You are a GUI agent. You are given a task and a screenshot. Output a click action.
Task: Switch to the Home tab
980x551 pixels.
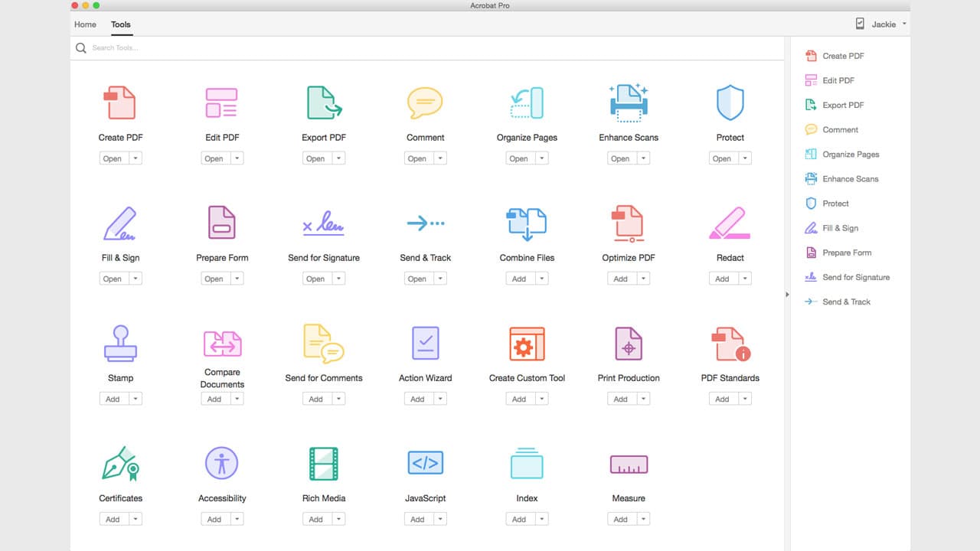tap(84, 24)
